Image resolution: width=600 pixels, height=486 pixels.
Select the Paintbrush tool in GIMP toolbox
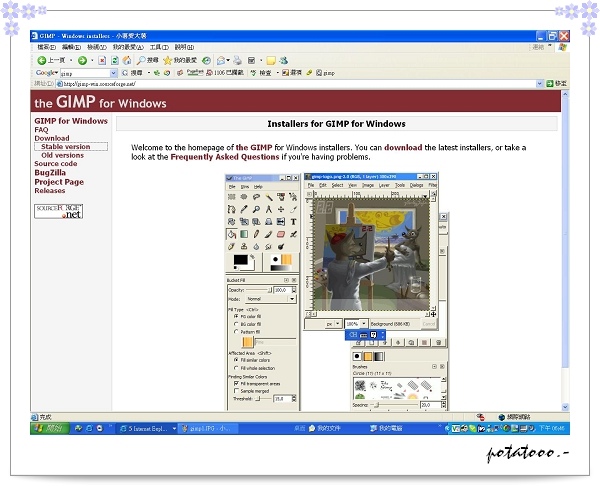click(x=269, y=234)
